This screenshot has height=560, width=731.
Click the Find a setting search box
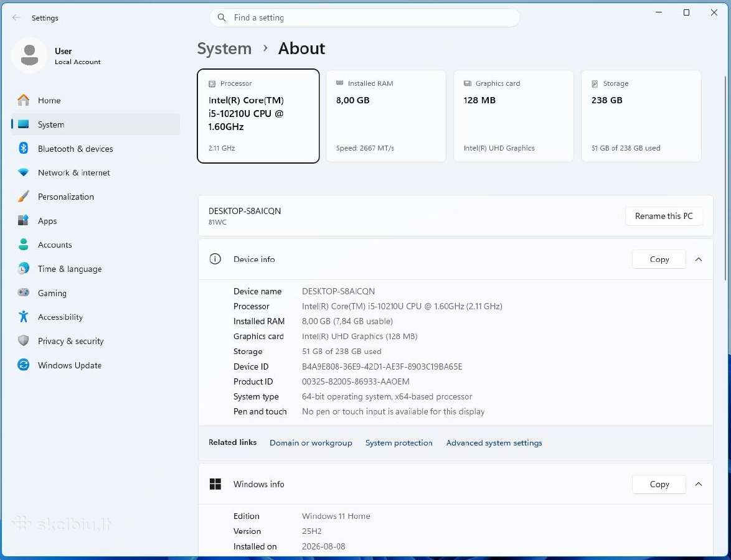[x=365, y=17]
